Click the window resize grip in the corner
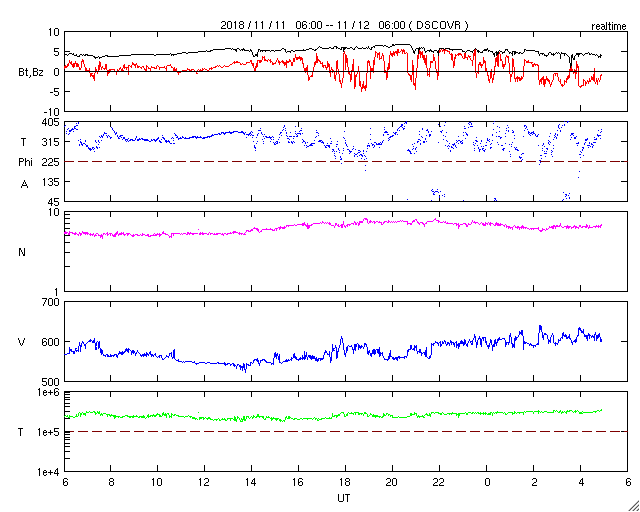 633,506
